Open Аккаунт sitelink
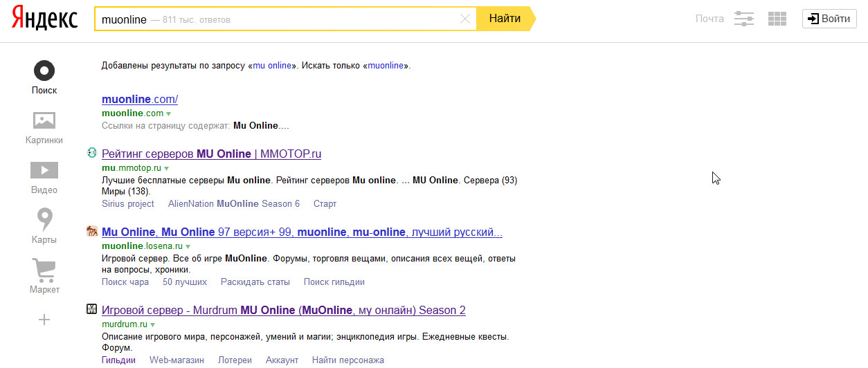Screen dimensions: 868x368 pyautogui.click(x=282, y=360)
